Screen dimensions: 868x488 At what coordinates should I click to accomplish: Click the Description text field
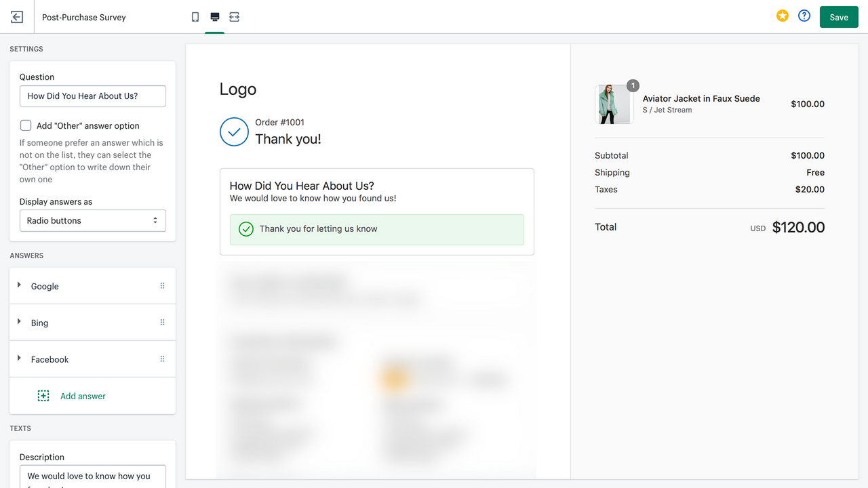coord(93,476)
